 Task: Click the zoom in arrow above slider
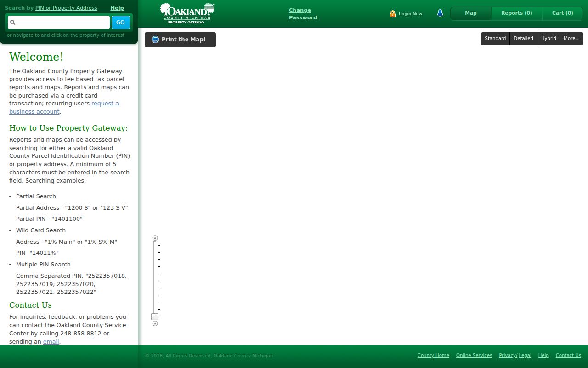(155, 238)
